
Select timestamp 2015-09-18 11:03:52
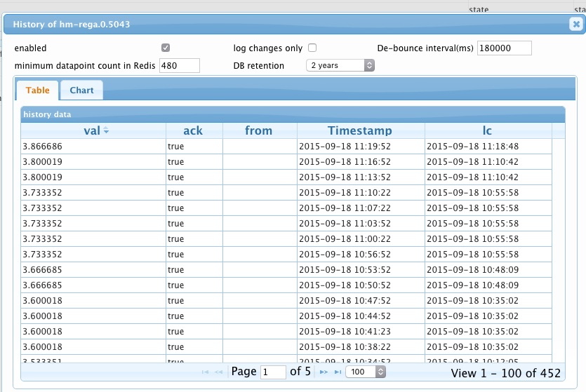click(x=361, y=223)
